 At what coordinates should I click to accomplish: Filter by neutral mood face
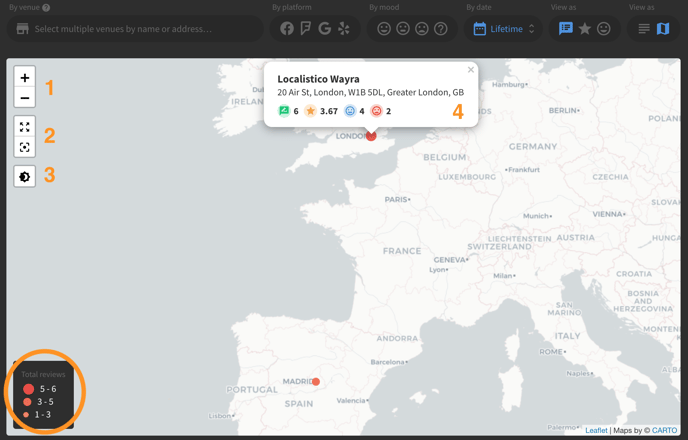point(403,29)
